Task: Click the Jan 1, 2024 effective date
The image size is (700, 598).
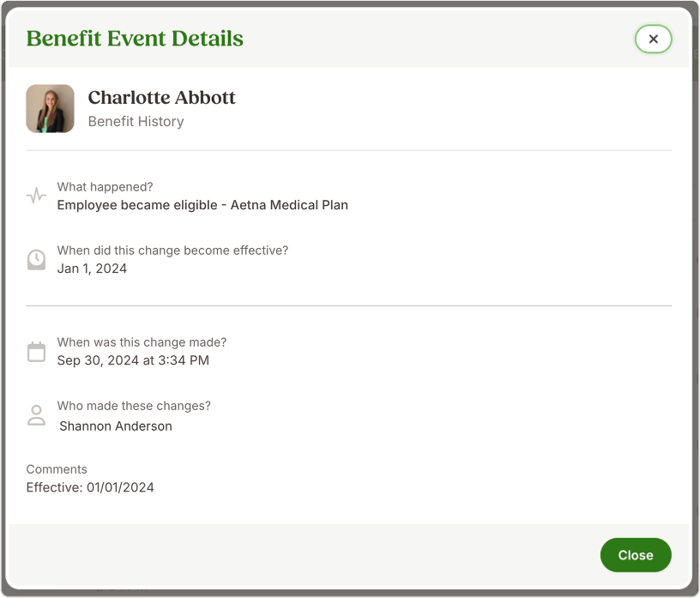Action: 92,269
